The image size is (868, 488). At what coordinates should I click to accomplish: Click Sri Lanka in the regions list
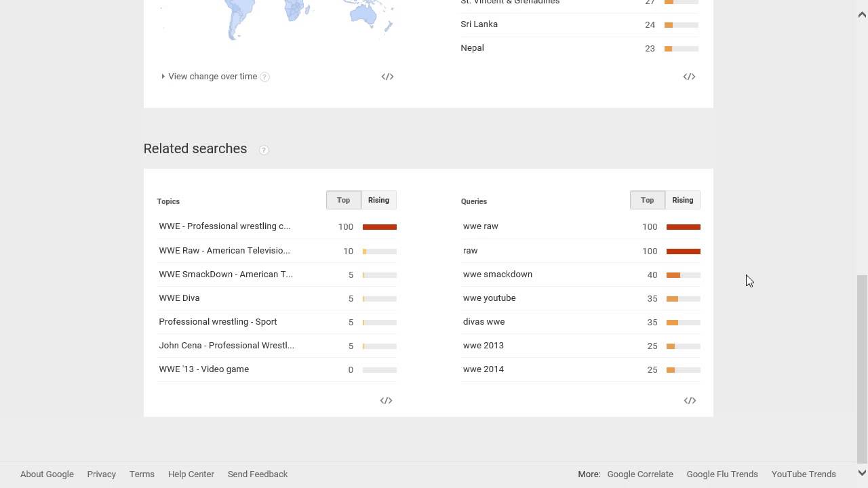click(x=479, y=24)
